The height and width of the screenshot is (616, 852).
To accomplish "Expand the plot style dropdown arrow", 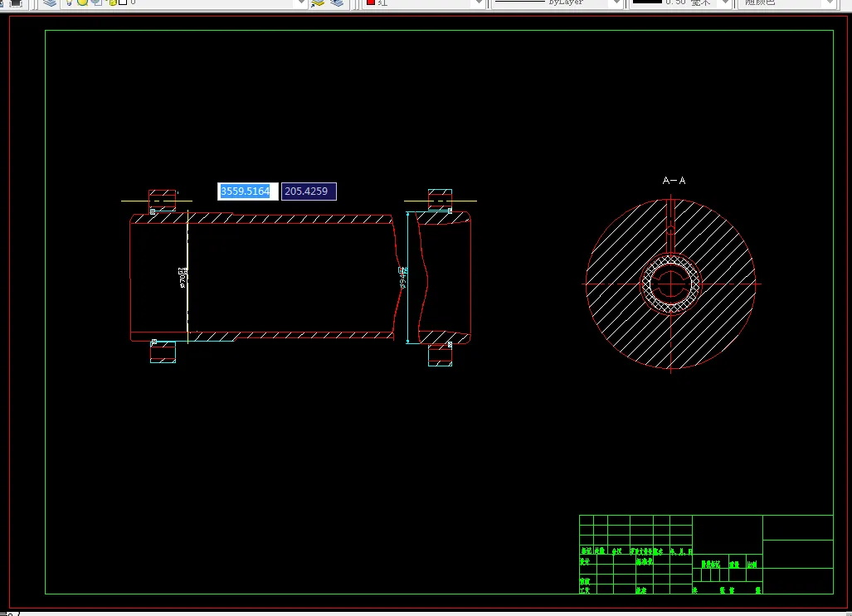I will point(830,2).
